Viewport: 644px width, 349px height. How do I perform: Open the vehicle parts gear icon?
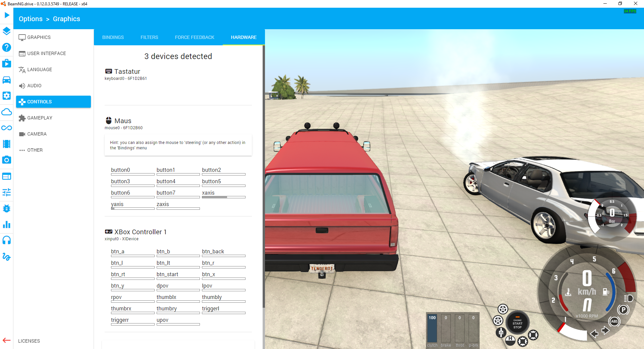(7, 96)
